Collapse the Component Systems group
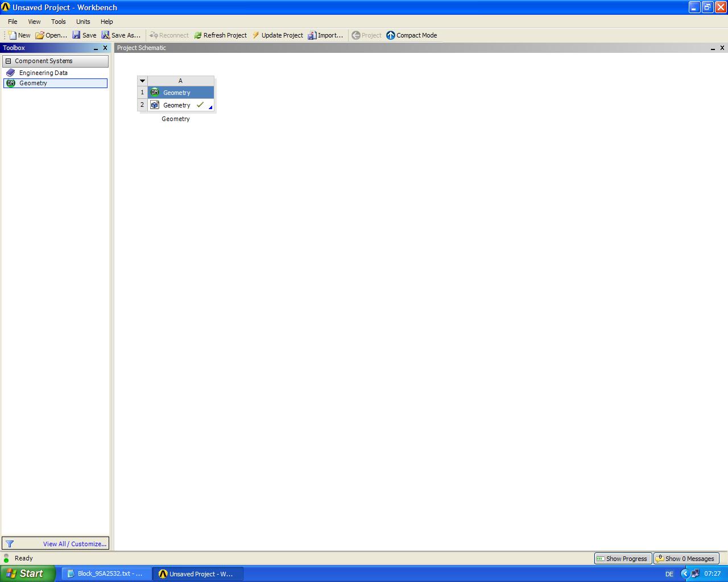 pyautogui.click(x=8, y=61)
